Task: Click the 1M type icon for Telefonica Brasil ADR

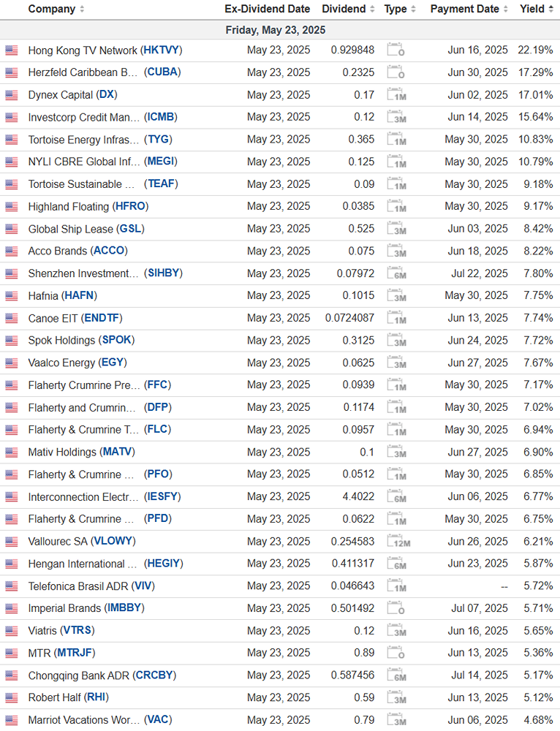Action: click(396, 586)
